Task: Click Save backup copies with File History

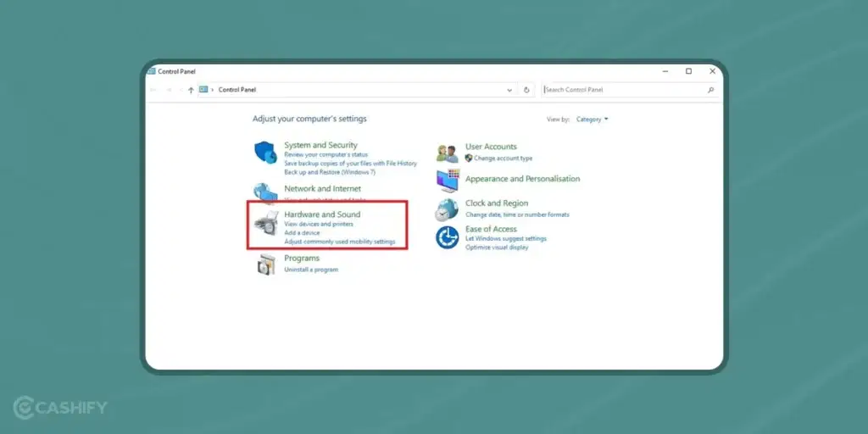Action: point(350,164)
